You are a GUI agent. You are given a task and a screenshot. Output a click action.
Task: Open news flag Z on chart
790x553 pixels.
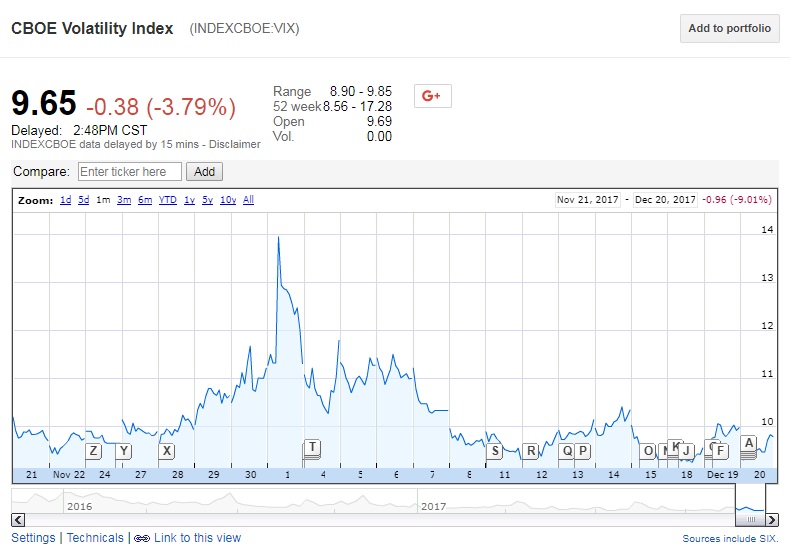93,451
